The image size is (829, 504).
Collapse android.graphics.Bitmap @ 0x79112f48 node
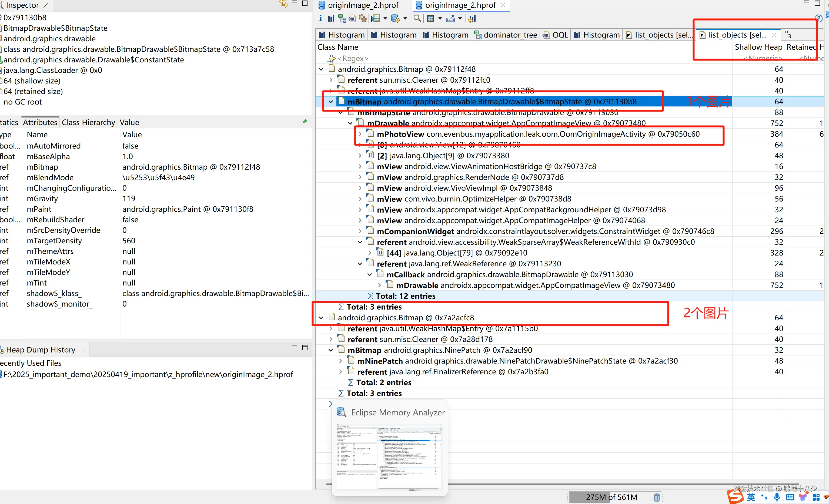click(x=321, y=69)
